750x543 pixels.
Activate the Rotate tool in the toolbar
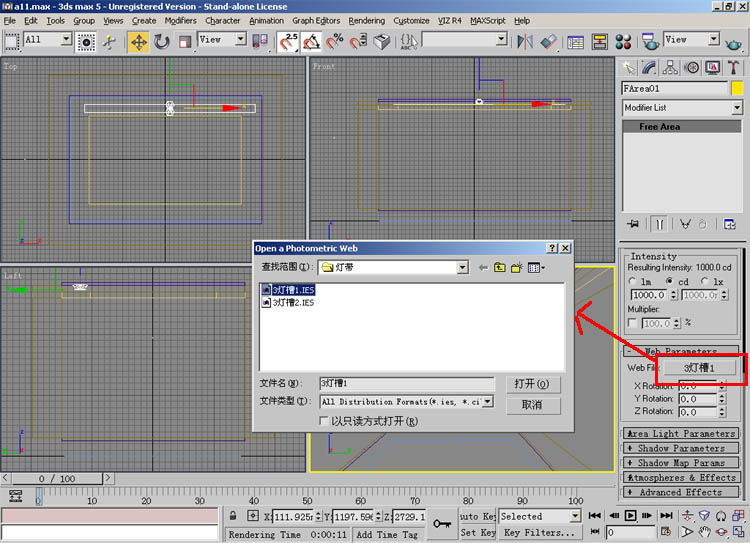(161, 41)
